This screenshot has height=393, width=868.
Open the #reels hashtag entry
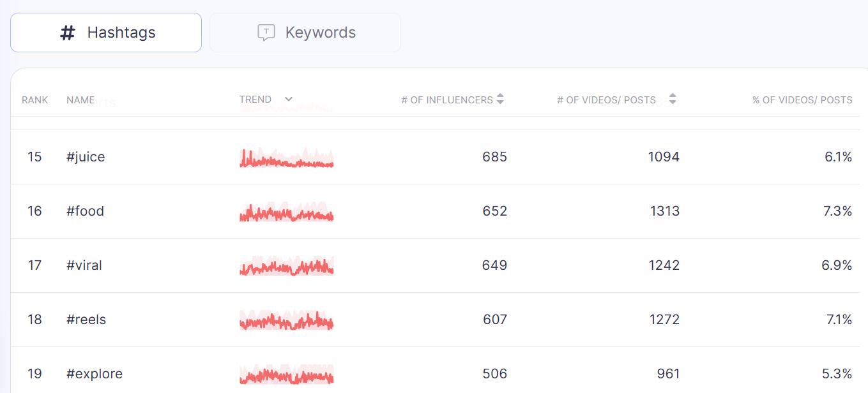pyautogui.click(x=86, y=320)
